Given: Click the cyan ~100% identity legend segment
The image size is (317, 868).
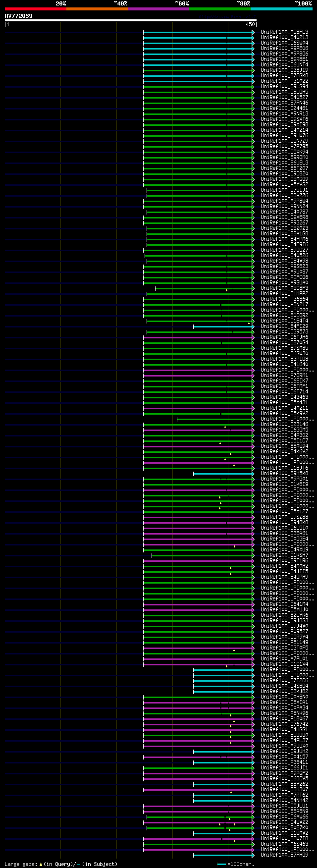Looking at the screenshot, I should [281, 9].
